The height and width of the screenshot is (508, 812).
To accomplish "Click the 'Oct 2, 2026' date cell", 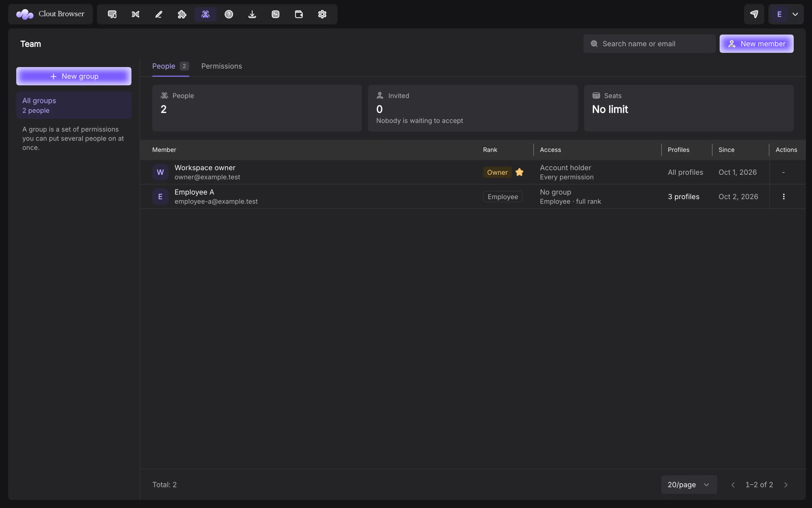I will [x=738, y=196].
